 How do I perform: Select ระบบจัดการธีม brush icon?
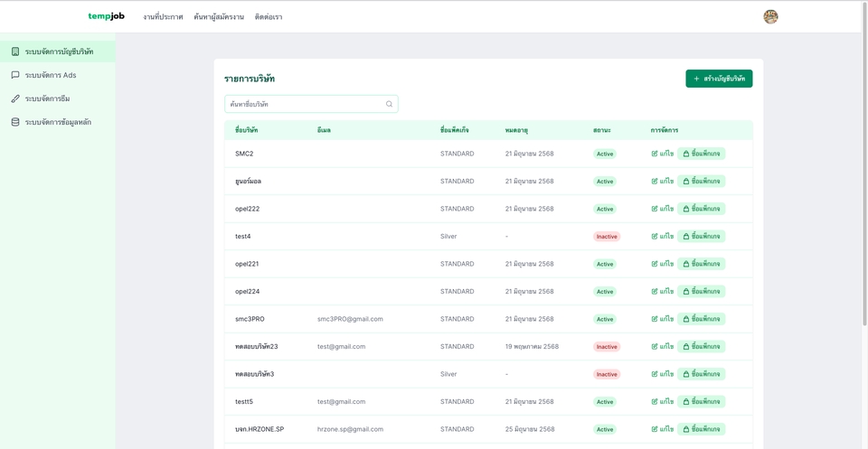(x=15, y=98)
